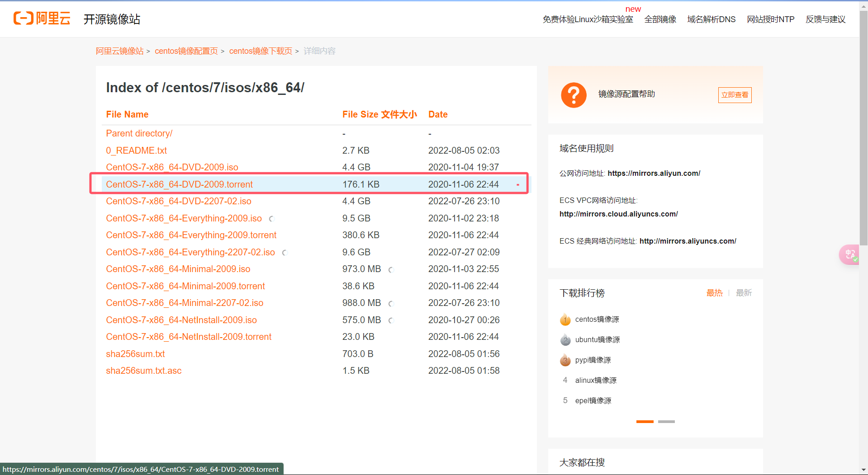868x475 pixels.
Task: Select the orange first carousel page indicator
Action: tap(645, 422)
